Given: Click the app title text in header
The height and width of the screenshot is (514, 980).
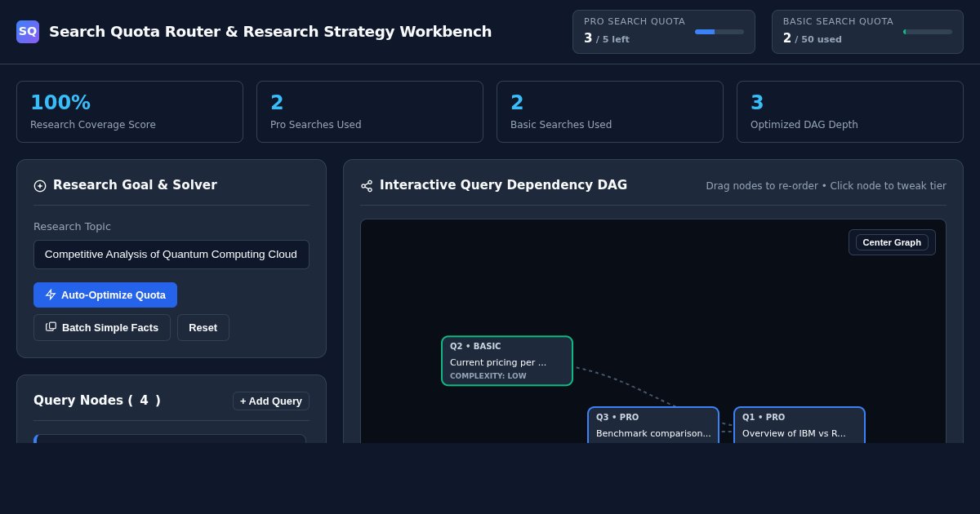Looking at the screenshot, I should (270, 32).
